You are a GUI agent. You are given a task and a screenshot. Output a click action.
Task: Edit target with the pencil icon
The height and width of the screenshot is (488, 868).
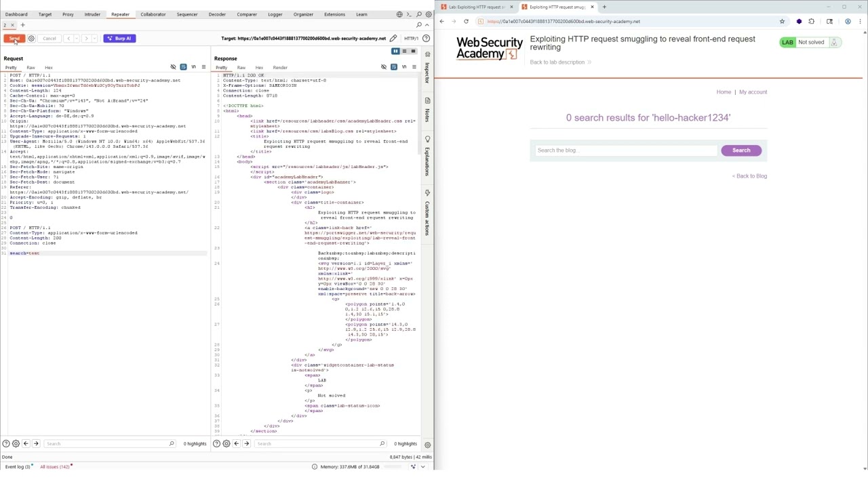click(x=393, y=39)
